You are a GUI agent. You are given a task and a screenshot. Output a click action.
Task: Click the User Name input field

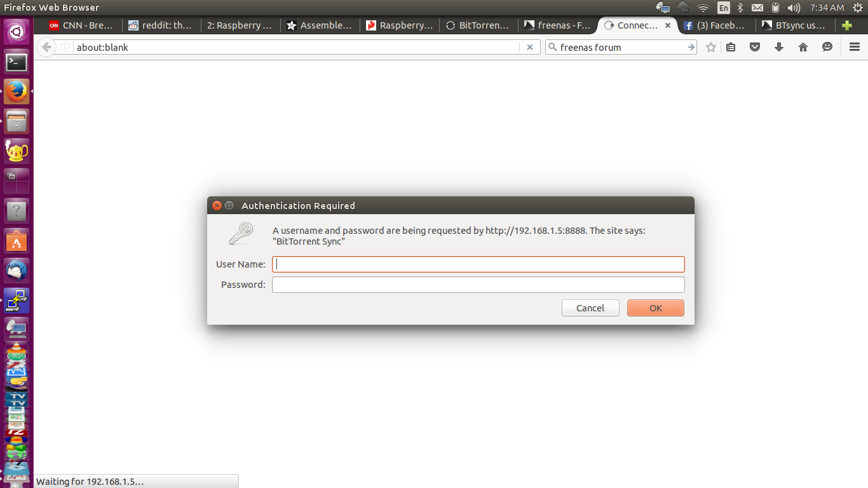coord(478,264)
